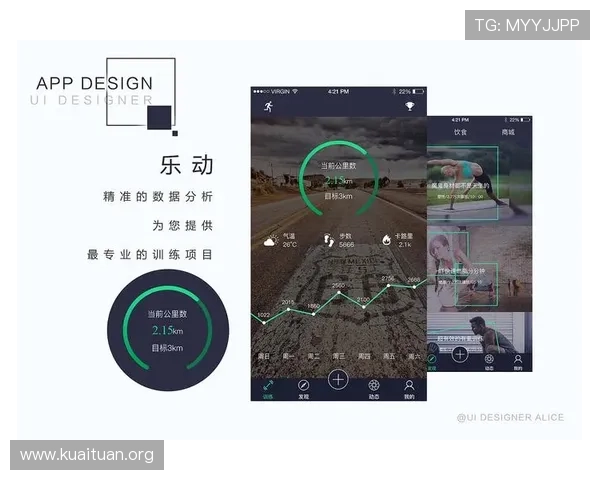Tap the plus button on back phone
Image resolution: width=600 pixels, height=480 pixels.
460,354
